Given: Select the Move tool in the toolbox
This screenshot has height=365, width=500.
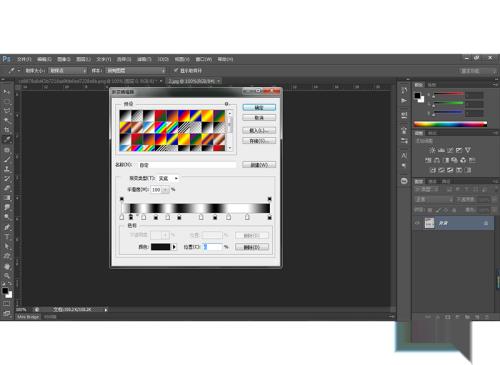Looking at the screenshot, I should coord(6,92).
